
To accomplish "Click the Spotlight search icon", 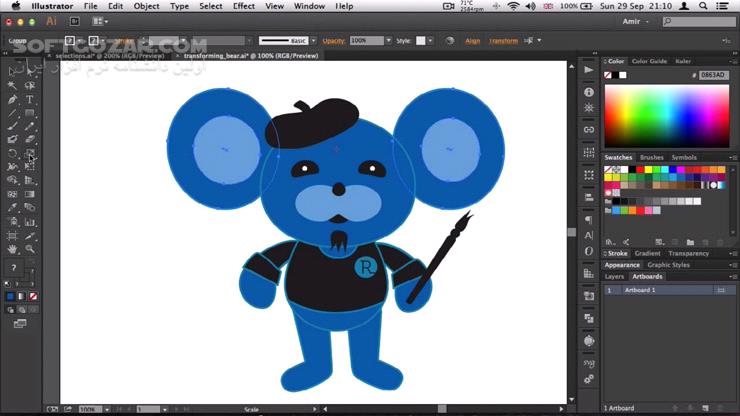I will (703, 6).
